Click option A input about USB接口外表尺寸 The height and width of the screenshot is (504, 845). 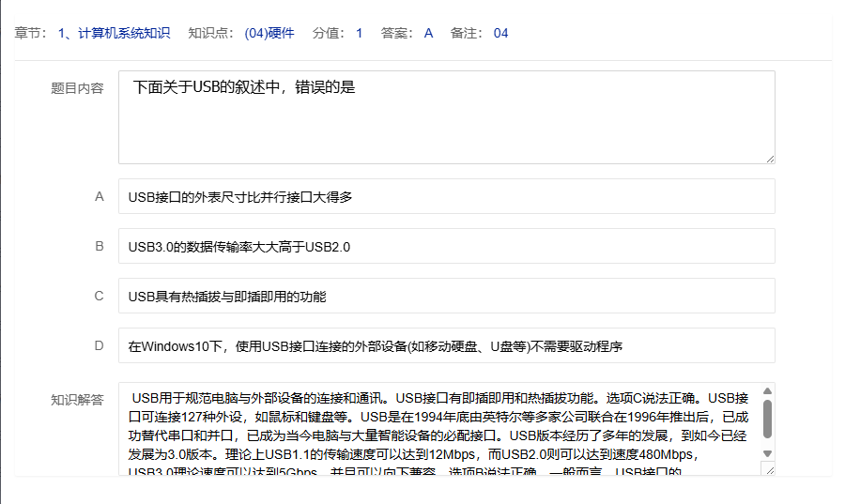(x=446, y=197)
